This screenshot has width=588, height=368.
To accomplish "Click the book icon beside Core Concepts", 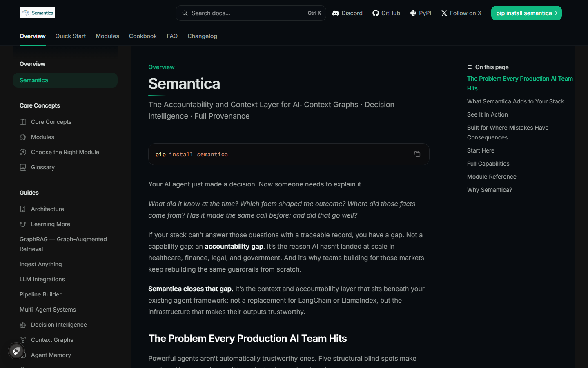I will (x=23, y=122).
